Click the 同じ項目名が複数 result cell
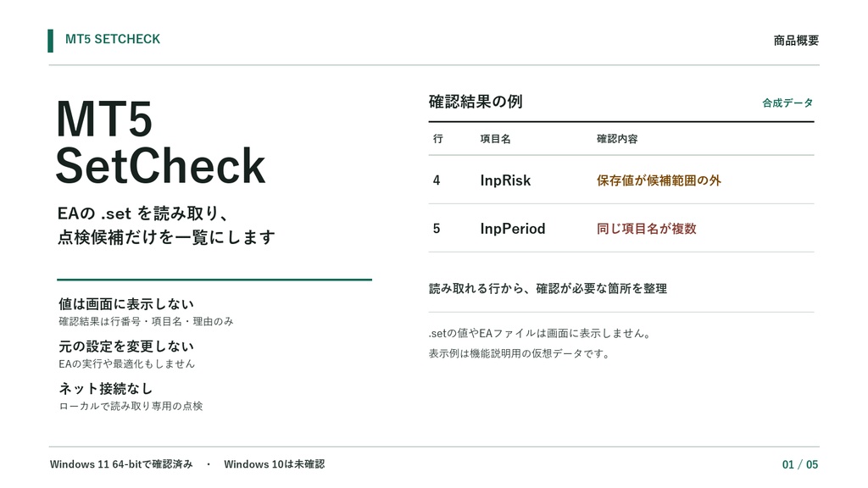868x488 pixels. [x=647, y=229]
